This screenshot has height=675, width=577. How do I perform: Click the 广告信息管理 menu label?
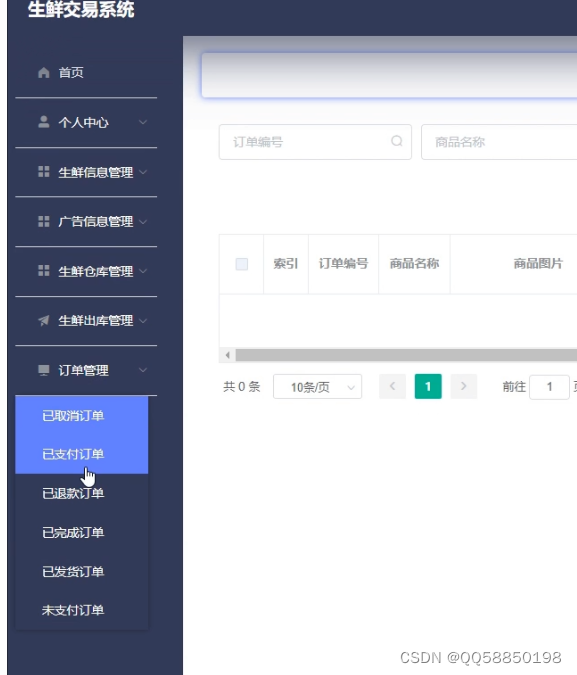point(96,222)
